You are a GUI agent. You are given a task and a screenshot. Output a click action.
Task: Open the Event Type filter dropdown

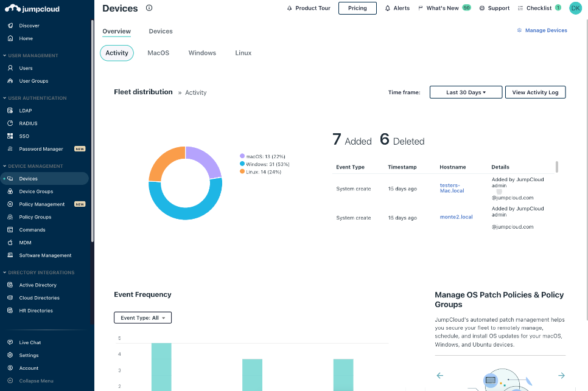(x=142, y=317)
